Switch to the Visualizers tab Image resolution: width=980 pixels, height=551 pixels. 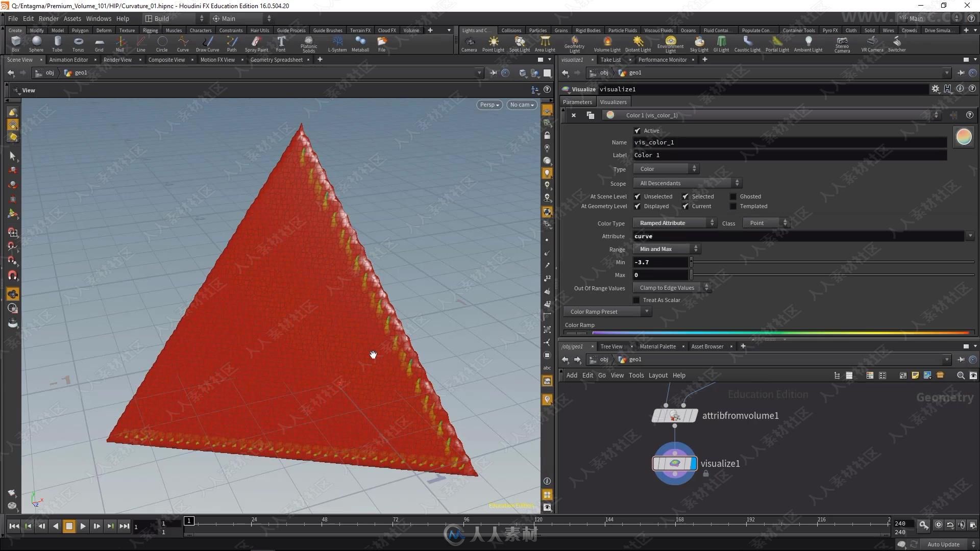(613, 102)
